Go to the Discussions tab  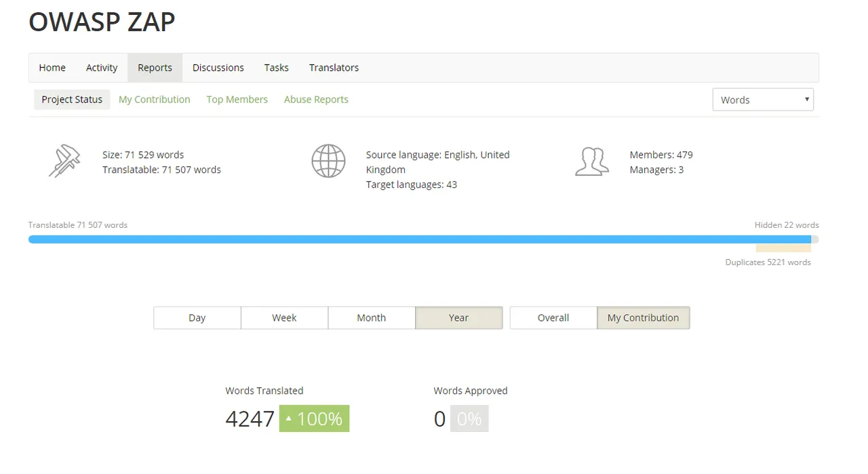218,68
